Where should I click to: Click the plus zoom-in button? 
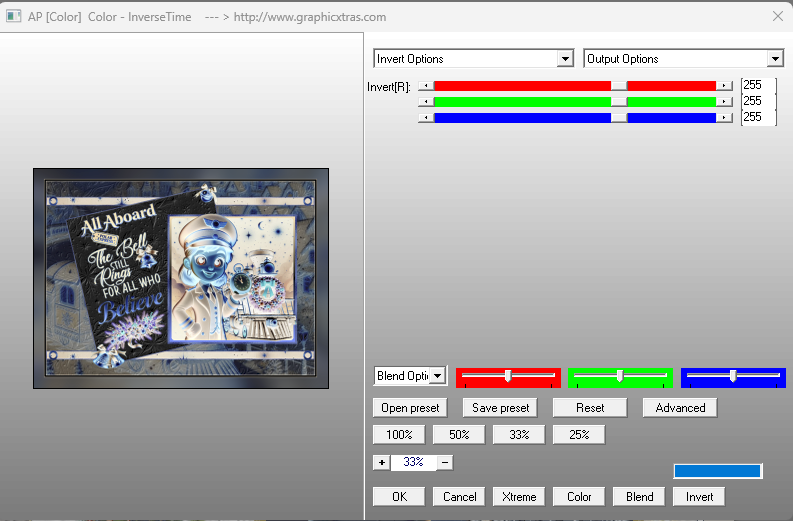[381, 462]
